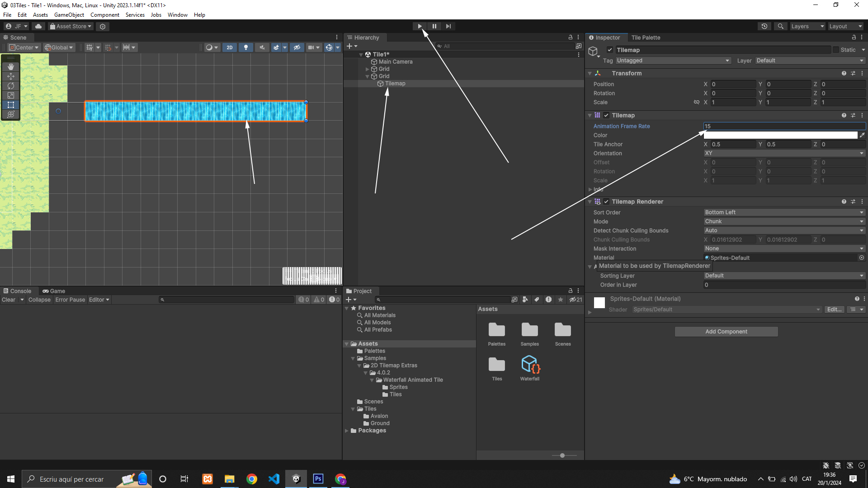Toggle 2D view mode in Scene
Viewport: 868px width, 488px height.
click(229, 47)
